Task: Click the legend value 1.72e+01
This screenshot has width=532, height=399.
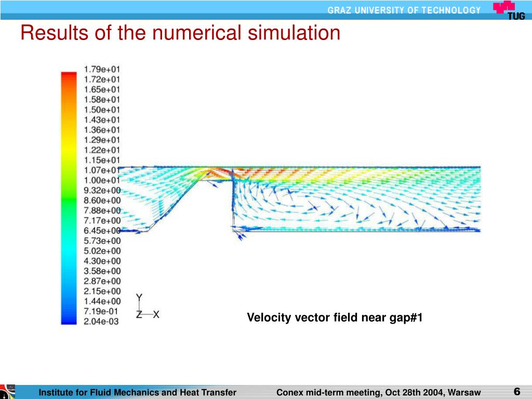Action: tap(102, 79)
